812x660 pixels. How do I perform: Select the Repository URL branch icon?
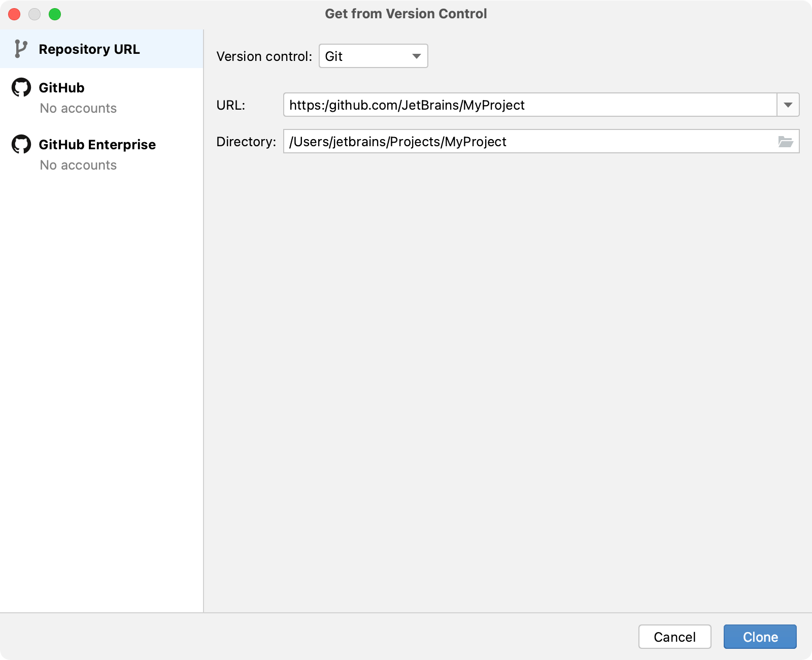[20, 49]
